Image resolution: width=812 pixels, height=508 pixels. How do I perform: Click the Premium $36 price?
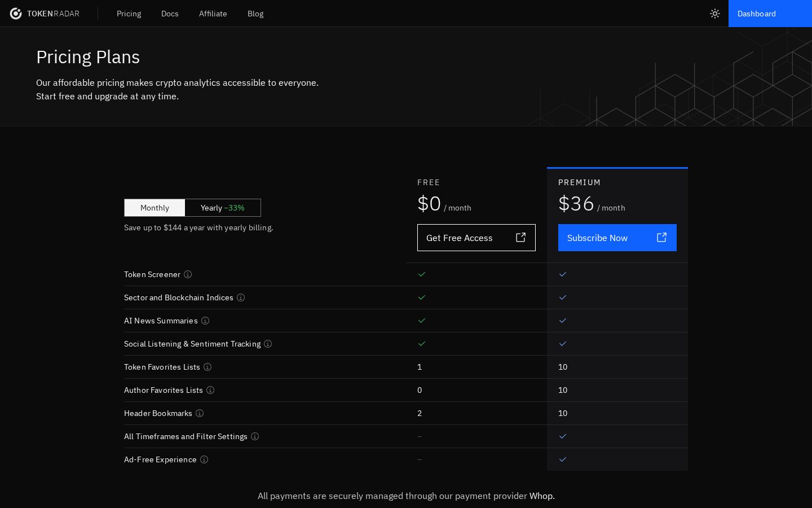(x=576, y=204)
